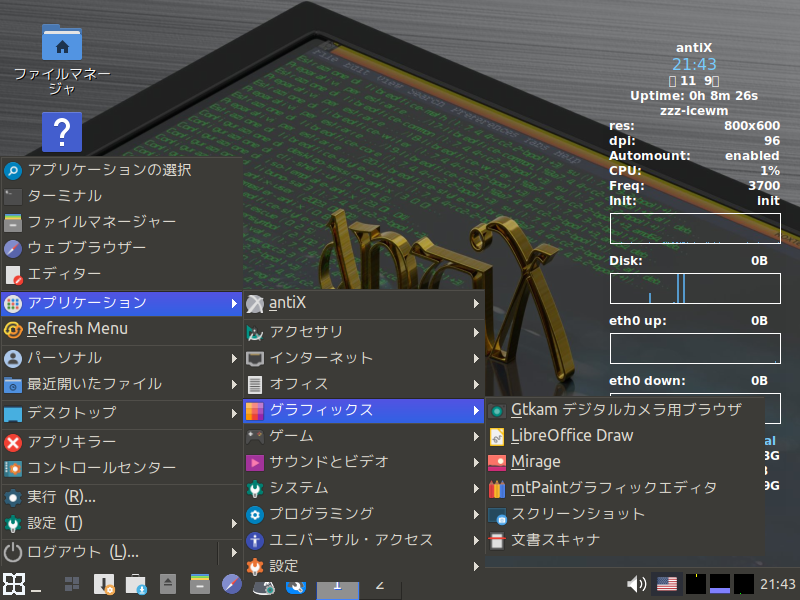800x600 pixels.
Task: Choose アプリケーションの選択 in the start menu
Action: pos(121,170)
